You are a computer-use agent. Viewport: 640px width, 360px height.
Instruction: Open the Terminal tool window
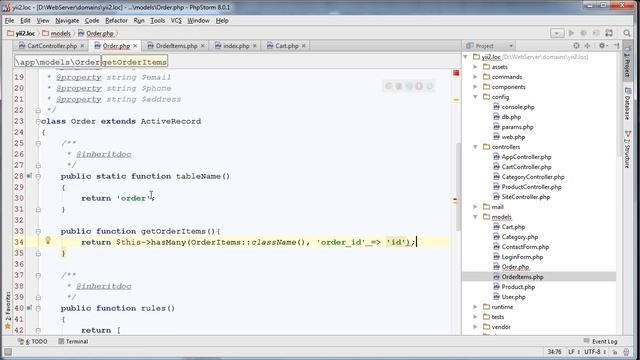73,341
